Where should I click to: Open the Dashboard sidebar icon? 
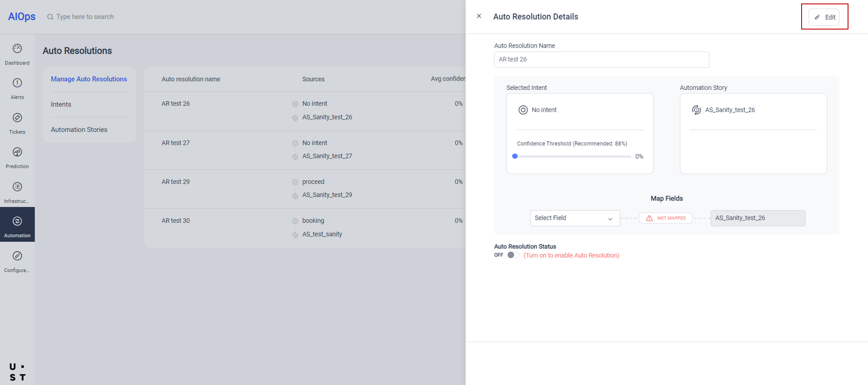coord(17,54)
